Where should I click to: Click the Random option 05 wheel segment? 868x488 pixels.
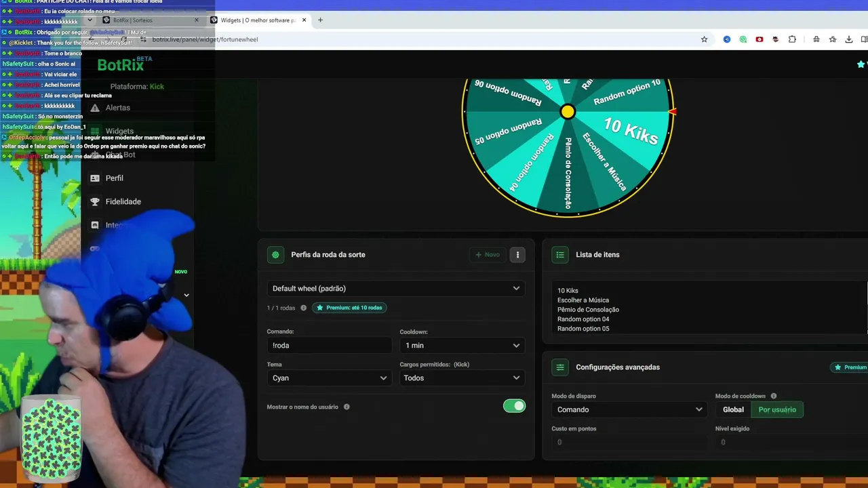(x=507, y=131)
